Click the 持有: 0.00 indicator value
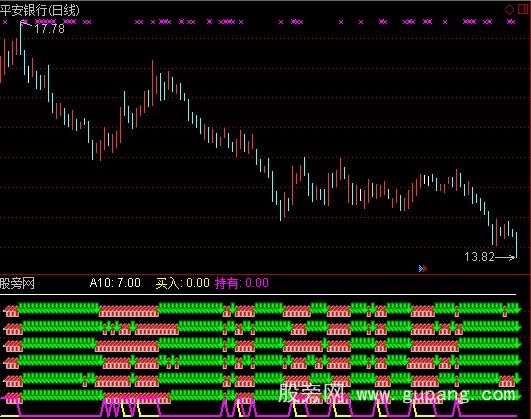This screenshot has height=419, width=531. coord(241,283)
